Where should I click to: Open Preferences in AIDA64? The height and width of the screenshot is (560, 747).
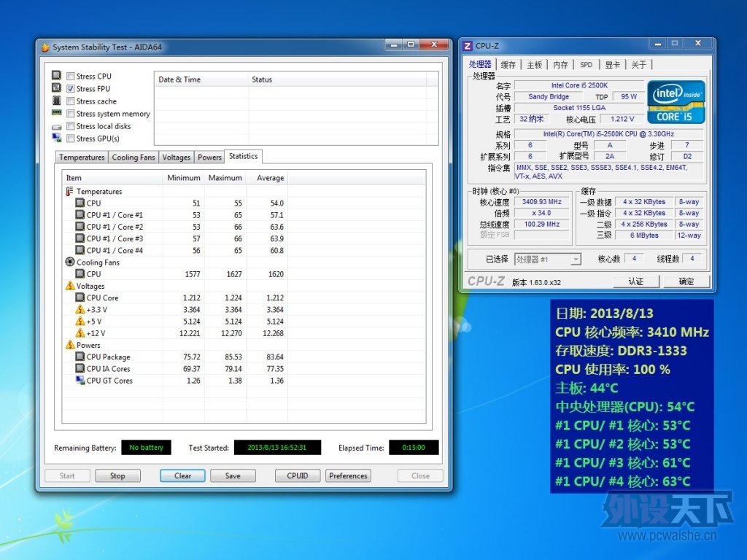tap(348, 475)
